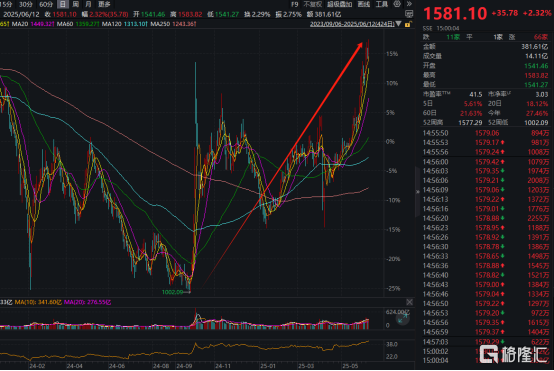Collapse the right quote side panel handle

point(417,192)
